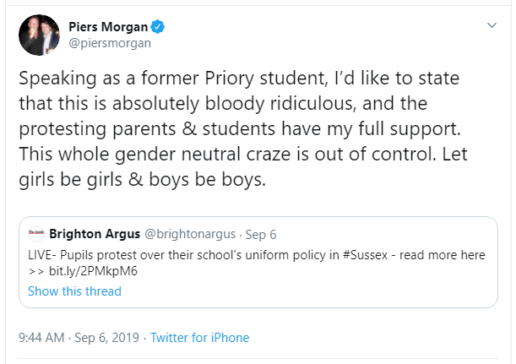
Task: Click the Sep 6, 2019 date
Action: tap(107, 337)
